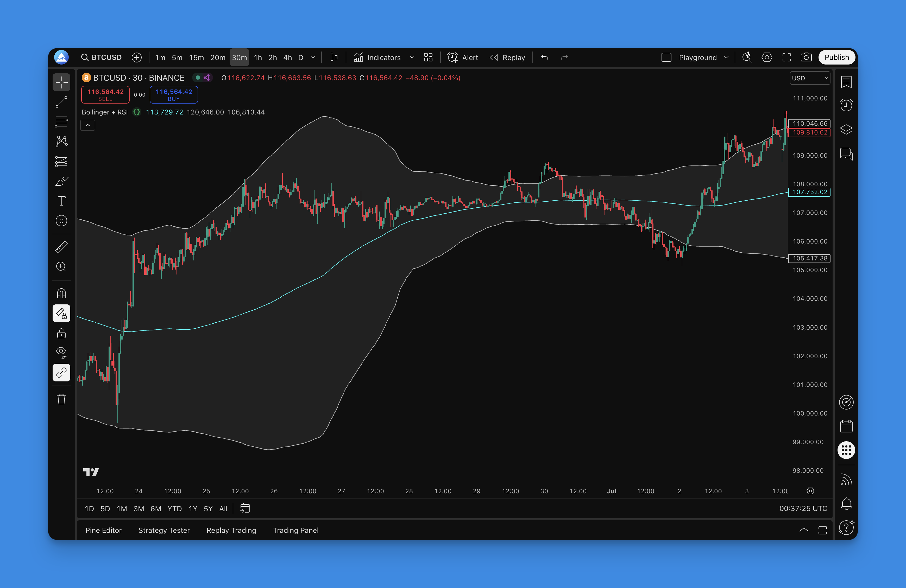Open the USD currency dropdown
906x588 pixels.
(x=810, y=78)
